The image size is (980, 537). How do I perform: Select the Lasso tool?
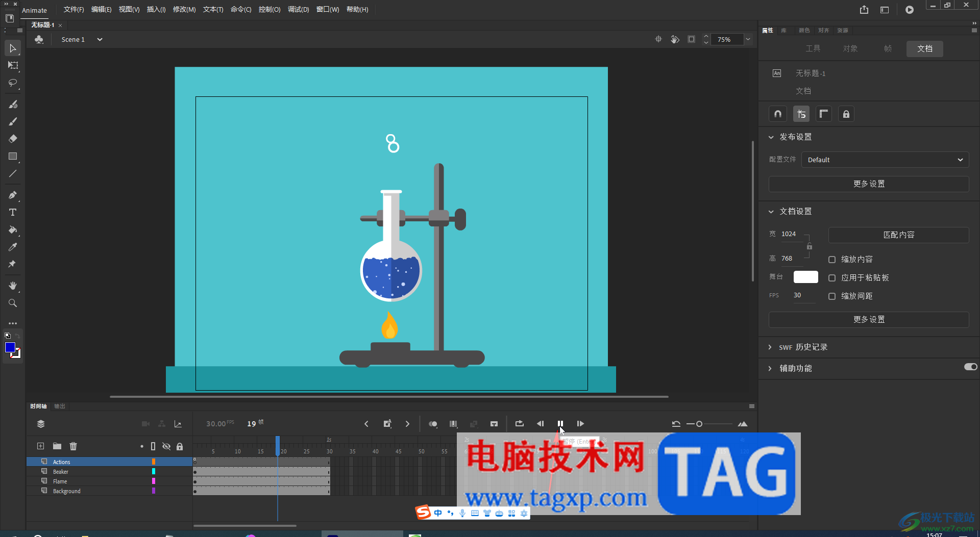pyautogui.click(x=13, y=83)
